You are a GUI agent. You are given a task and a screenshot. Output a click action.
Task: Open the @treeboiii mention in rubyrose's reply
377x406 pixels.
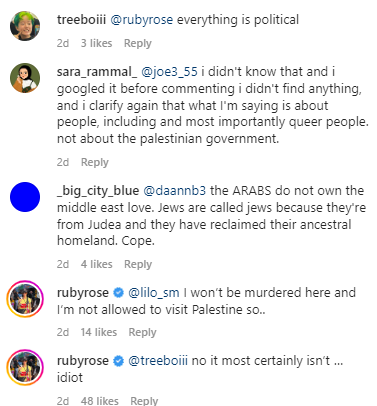[x=158, y=361]
